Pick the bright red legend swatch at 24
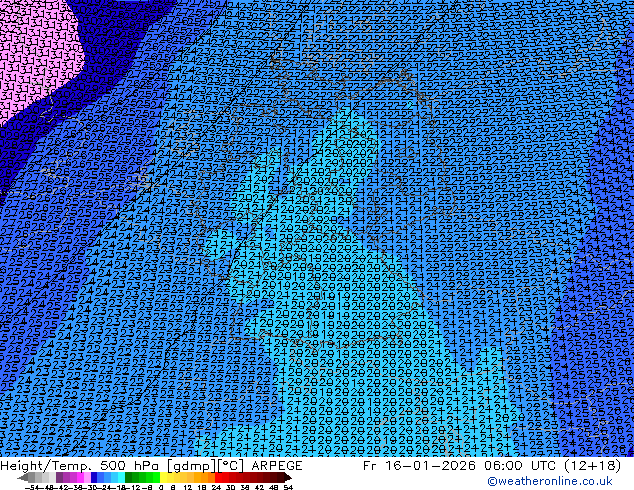The image size is (634, 490). click(218, 477)
